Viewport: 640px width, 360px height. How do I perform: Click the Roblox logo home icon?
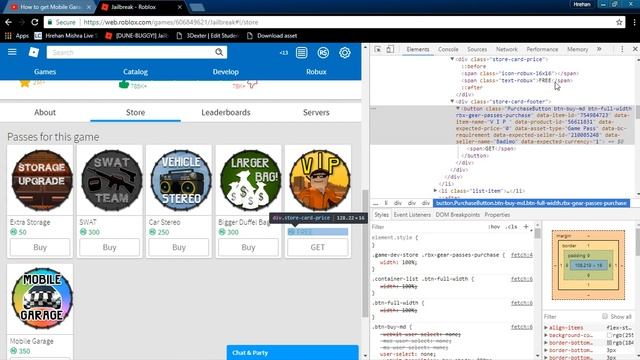tap(33, 52)
